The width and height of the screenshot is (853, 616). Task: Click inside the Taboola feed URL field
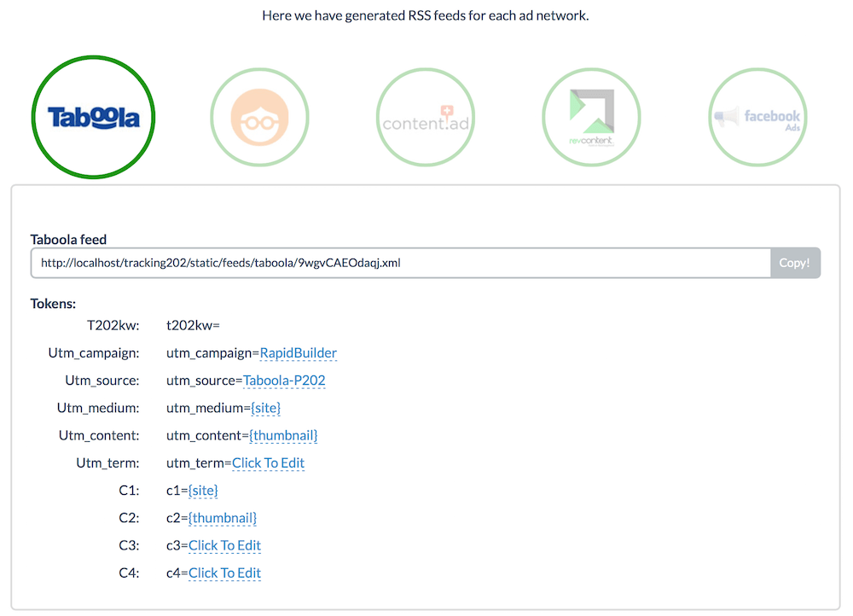tap(401, 263)
